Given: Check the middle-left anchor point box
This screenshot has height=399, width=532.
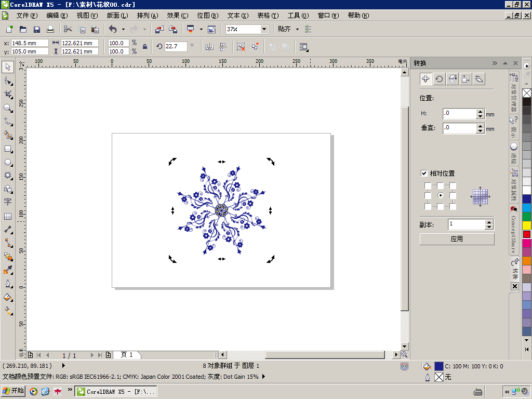Looking at the screenshot, I should pyautogui.click(x=428, y=196).
